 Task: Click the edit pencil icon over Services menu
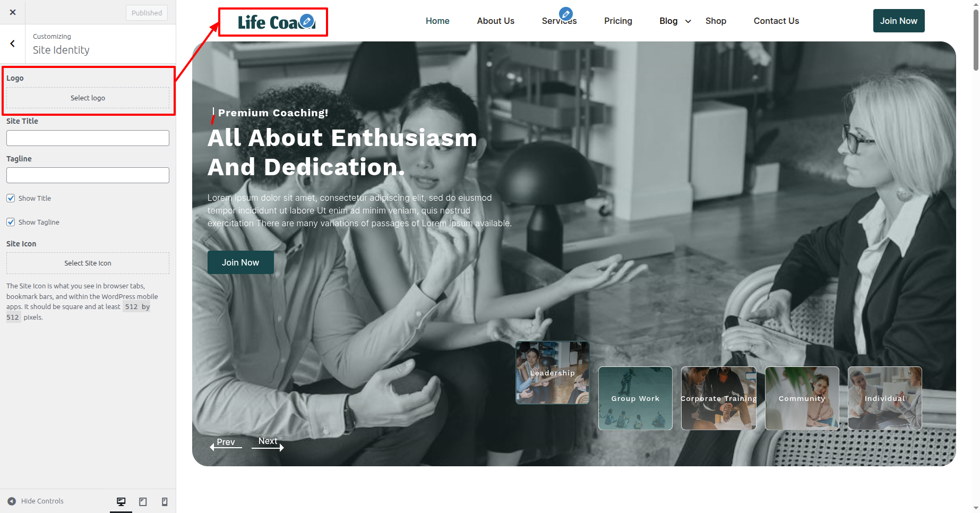(566, 14)
